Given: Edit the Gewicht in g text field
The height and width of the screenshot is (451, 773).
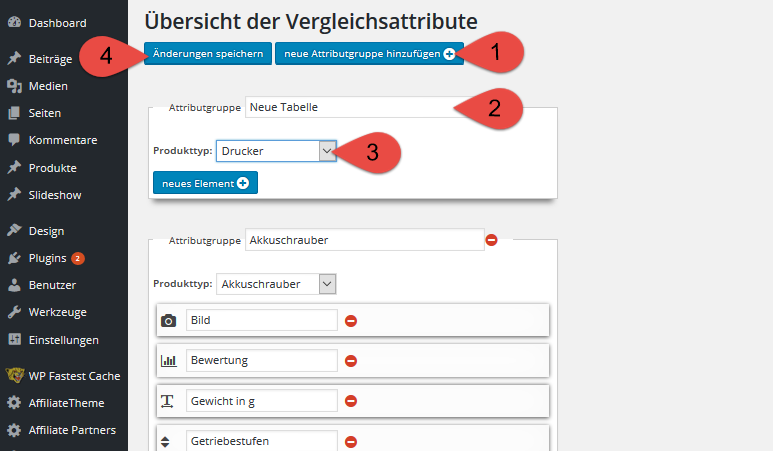Looking at the screenshot, I should tap(262, 401).
